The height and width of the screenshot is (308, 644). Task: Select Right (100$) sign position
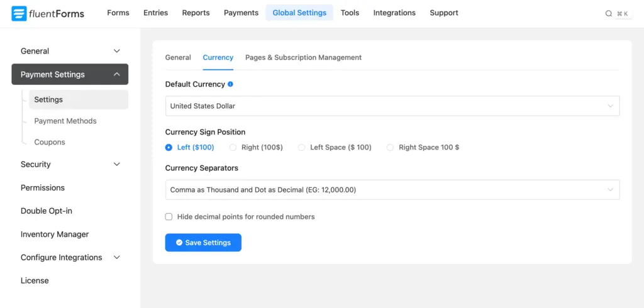tap(233, 148)
